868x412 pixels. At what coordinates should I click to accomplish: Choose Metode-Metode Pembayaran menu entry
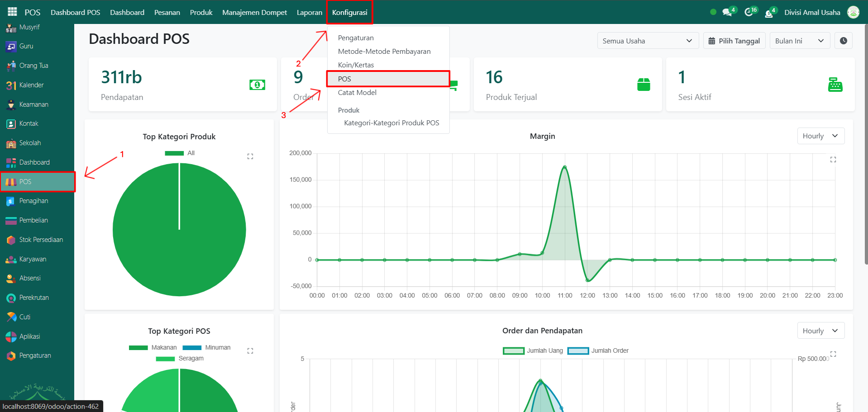pyautogui.click(x=384, y=52)
